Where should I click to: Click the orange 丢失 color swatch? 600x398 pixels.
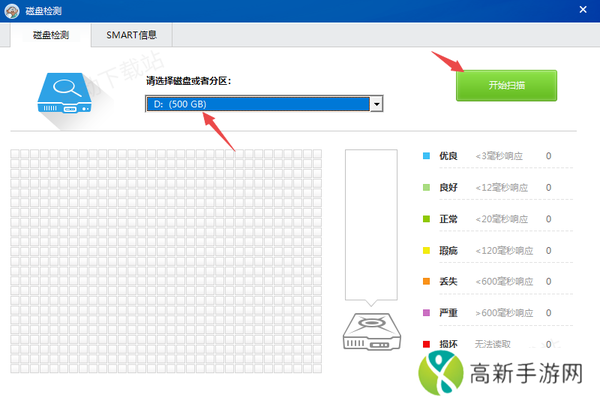pyautogui.click(x=426, y=281)
